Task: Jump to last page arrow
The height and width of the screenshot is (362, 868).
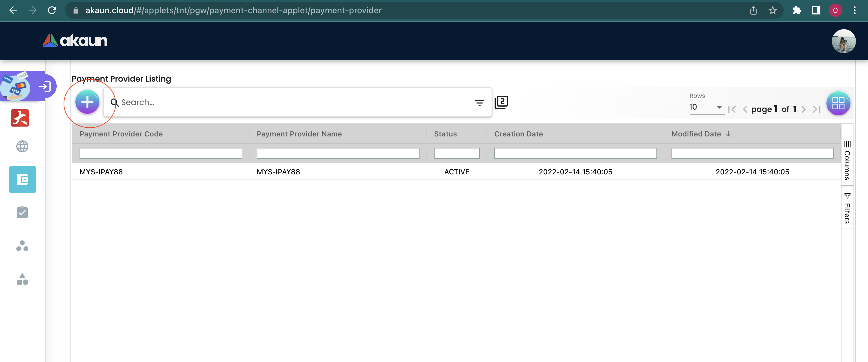Action: pyautogui.click(x=816, y=109)
